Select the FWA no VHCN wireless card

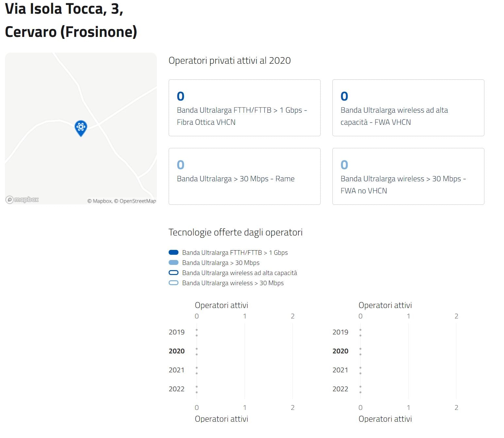click(408, 176)
